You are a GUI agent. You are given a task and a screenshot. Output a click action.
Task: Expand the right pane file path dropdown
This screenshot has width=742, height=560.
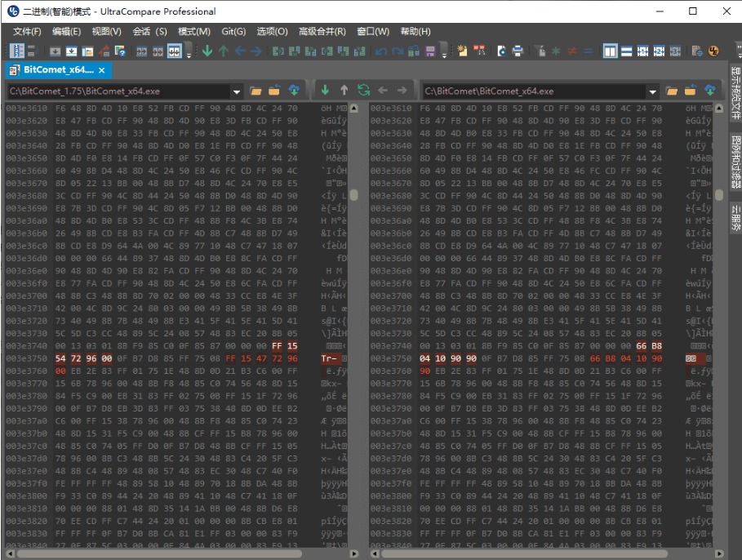(x=652, y=91)
